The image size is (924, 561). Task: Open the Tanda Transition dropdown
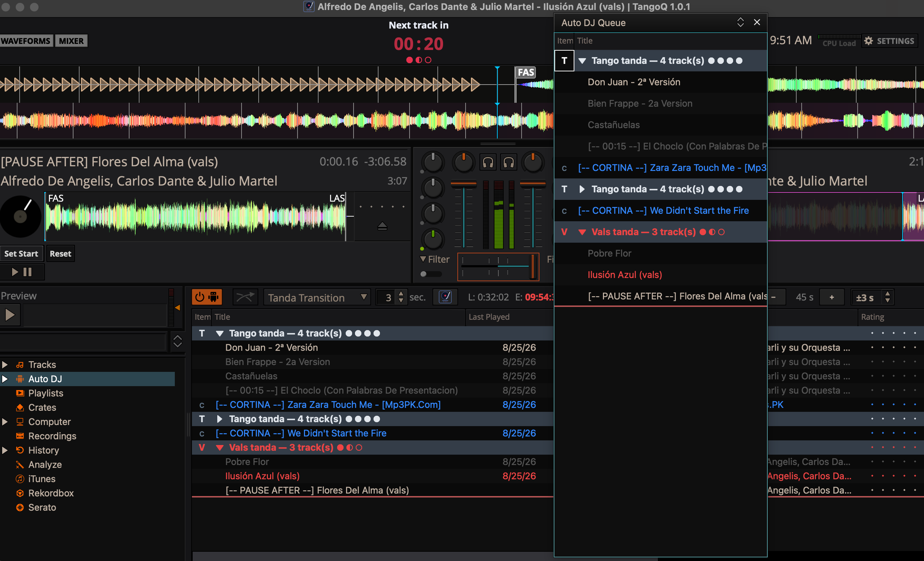coord(317,297)
